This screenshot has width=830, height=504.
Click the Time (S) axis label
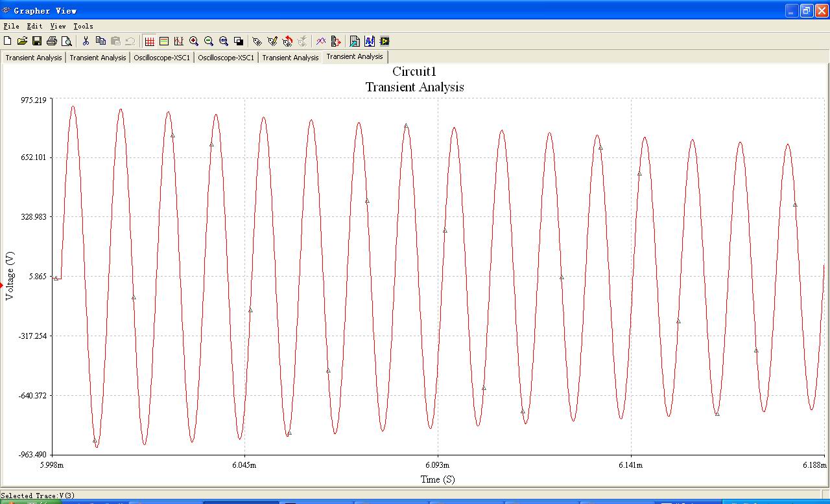(x=438, y=479)
